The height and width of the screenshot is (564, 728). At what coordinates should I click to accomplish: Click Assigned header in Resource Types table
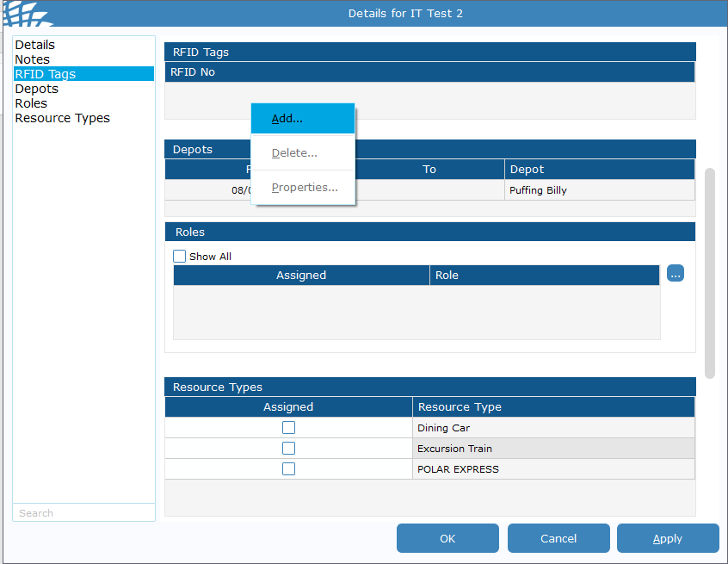288,407
